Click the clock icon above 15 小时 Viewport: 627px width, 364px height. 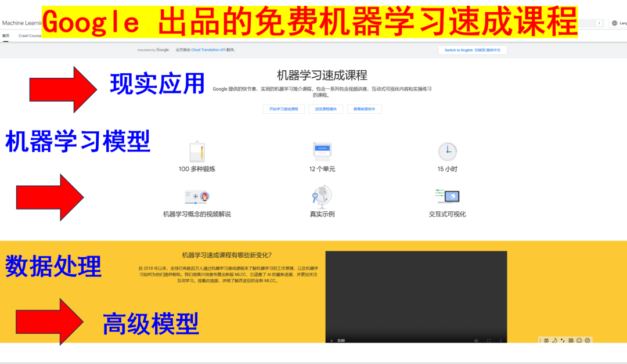448,152
